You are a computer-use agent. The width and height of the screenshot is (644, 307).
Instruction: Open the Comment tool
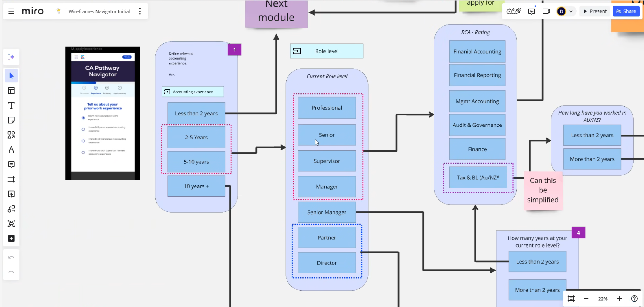point(11,165)
